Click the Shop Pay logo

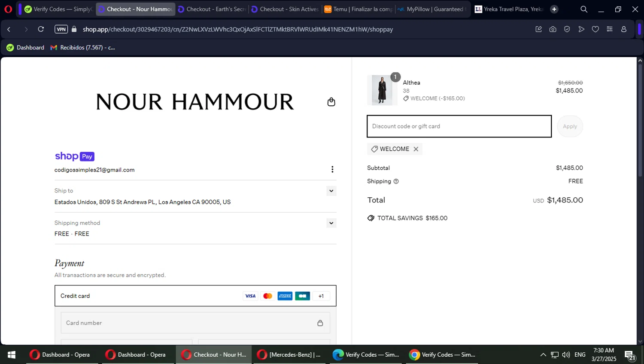pyautogui.click(x=75, y=156)
